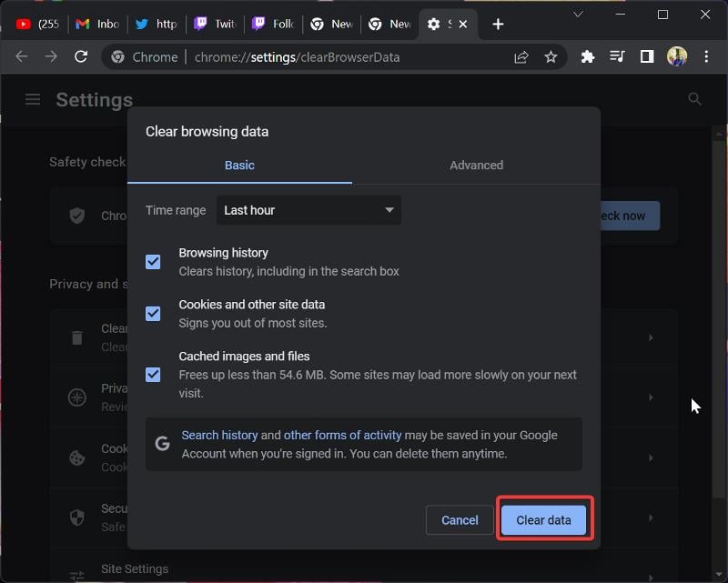Switch to the first New Tab
Image resolution: width=728 pixels, height=583 pixels.
point(332,25)
